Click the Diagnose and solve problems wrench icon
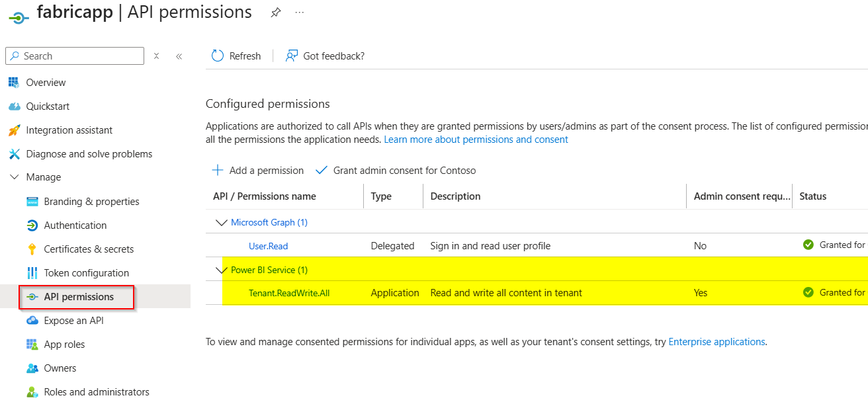This screenshot has width=868, height=406. point(14,154)
